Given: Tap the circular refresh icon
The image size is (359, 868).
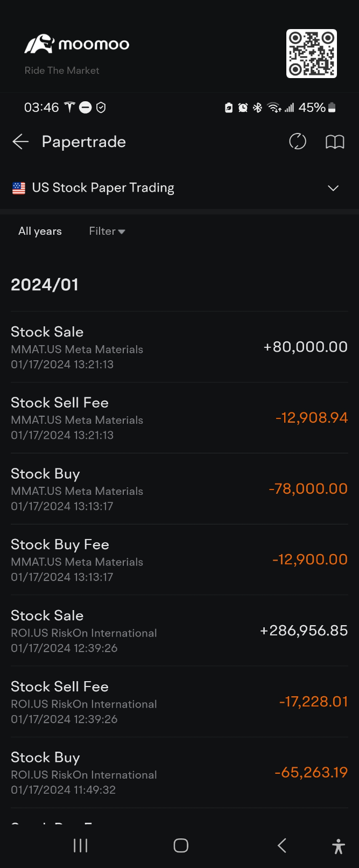Looking at the screenshot, I should (x=298, y=142).
